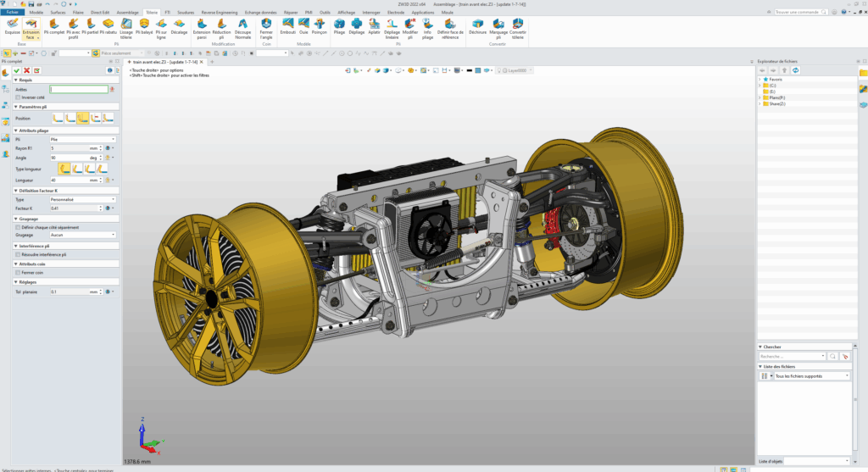This screenshot has height=472, width=868.
Task: Click Définir face de référence tool
Action: [x=450, y=29]
